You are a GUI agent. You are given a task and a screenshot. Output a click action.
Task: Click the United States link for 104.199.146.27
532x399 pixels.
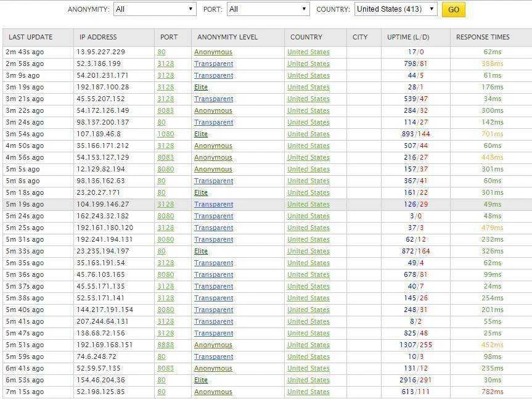pyautogui.click(x=308, y=204)
